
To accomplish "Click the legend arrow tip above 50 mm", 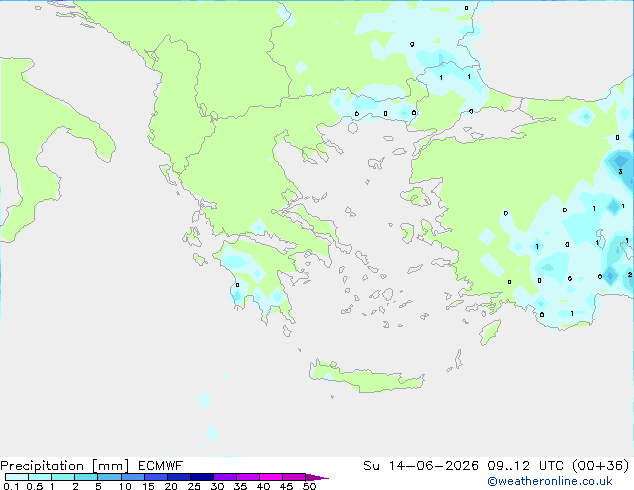I will 317,477.
